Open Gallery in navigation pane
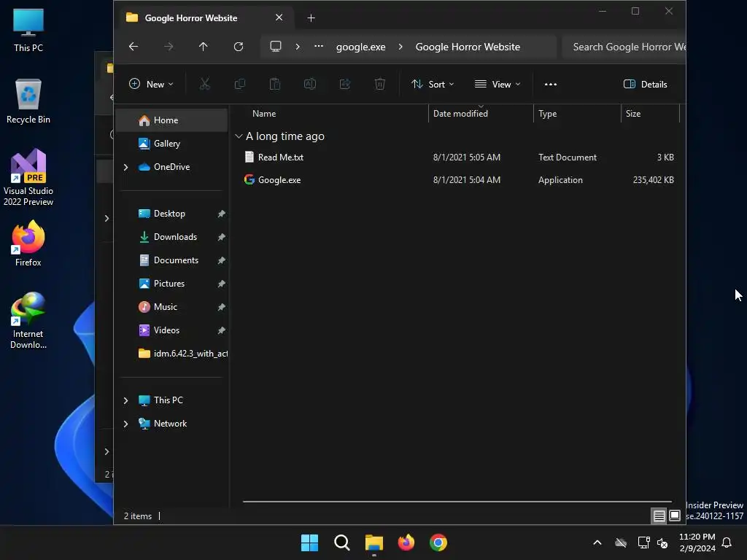The height and width of the screenshot is (560, 747). [171, 144]
